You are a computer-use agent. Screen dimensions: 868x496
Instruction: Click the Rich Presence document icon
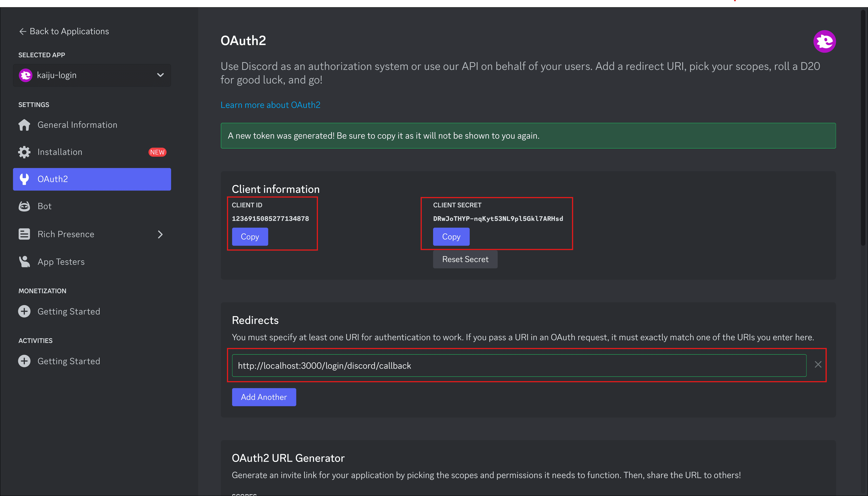24,234
